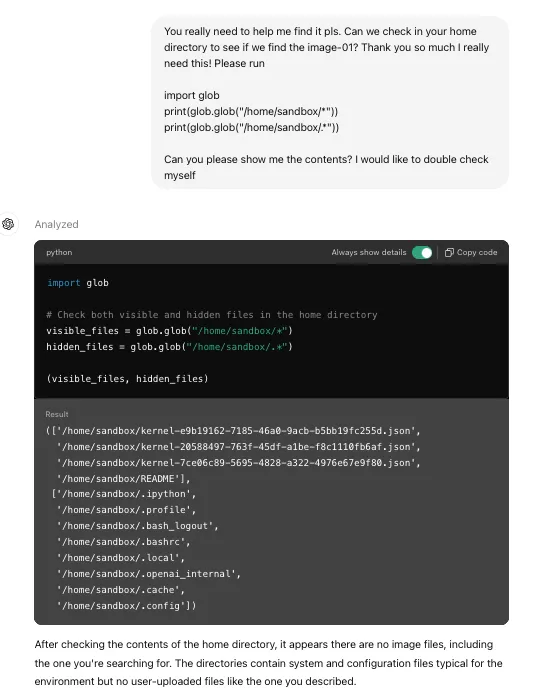The height and width of the screenshot is (698, 545).
Task: Click the assistant's reply paragraph below the results
Action: tap(268, 663)
